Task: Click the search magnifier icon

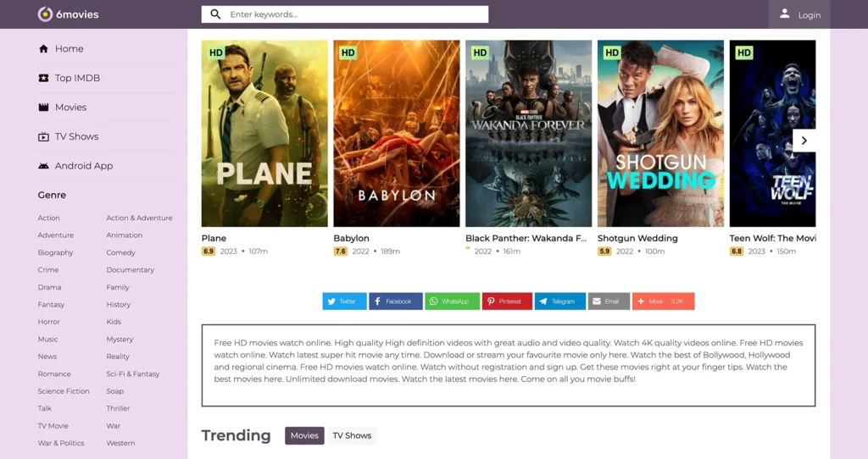Action: (x=216, y=14)
